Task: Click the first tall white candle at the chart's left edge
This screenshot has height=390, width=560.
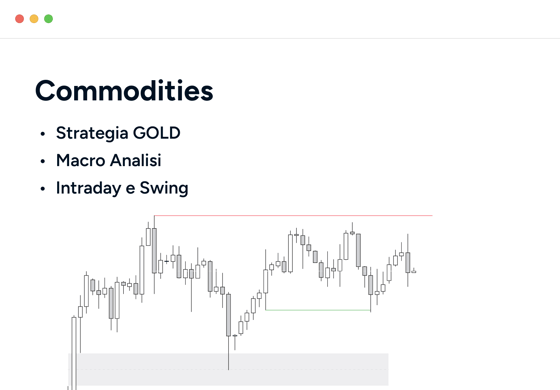Action: click(x=74, y=353)
